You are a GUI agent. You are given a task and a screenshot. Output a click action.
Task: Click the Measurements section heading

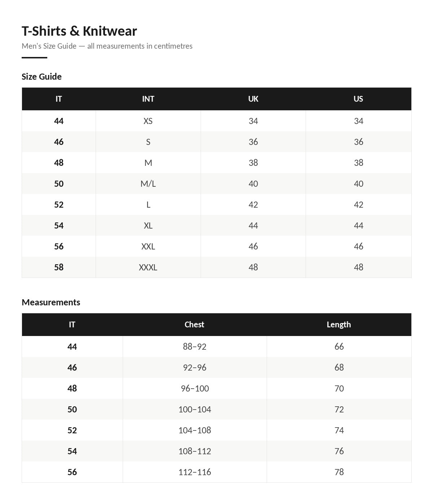51,302
